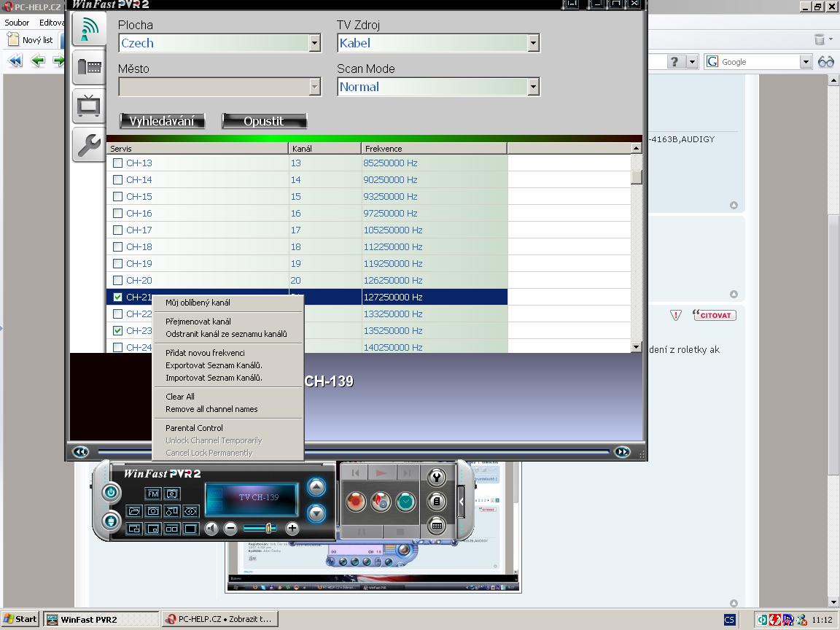
Task: Open the TV settings tab icon in sidebar
Action: tap(90, 106)
